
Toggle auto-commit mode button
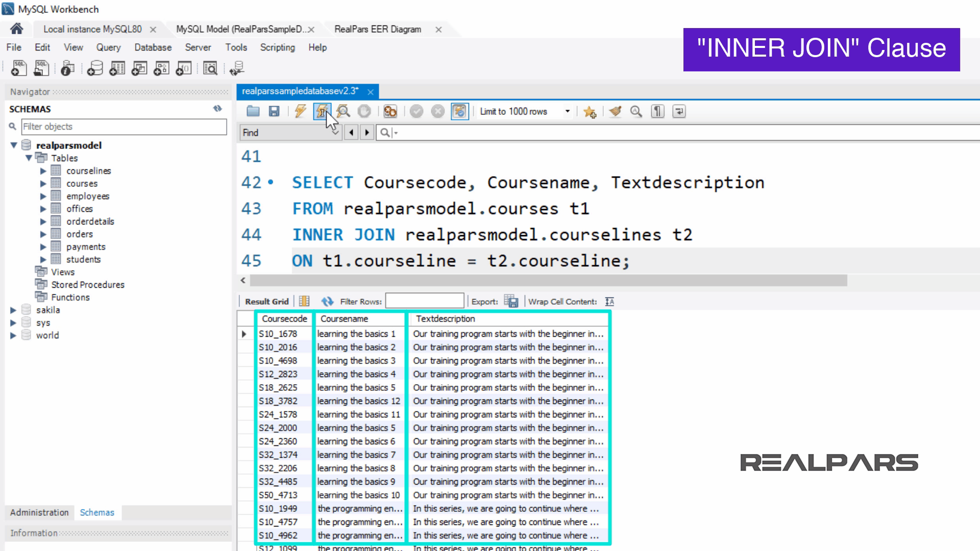pos(459,111)
